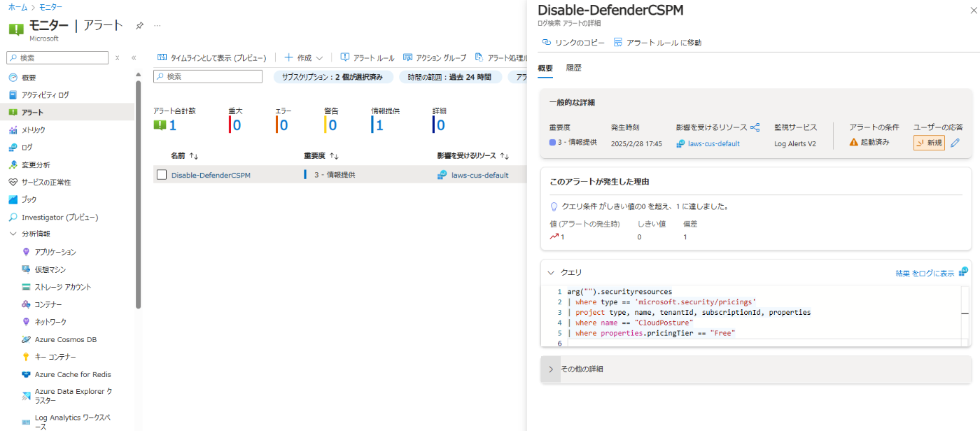Clear the sidebar search with the x

point(118,58)
